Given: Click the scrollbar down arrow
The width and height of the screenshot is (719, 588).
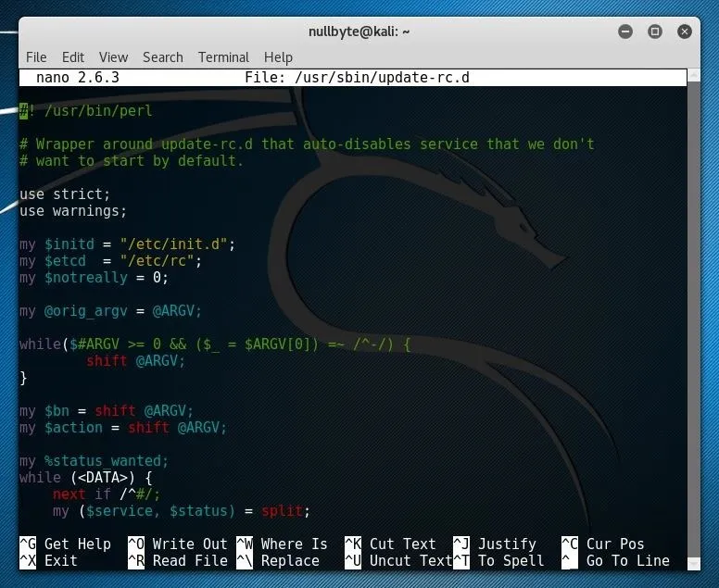Looking at the screenshot, I should [x=694, y=564].
